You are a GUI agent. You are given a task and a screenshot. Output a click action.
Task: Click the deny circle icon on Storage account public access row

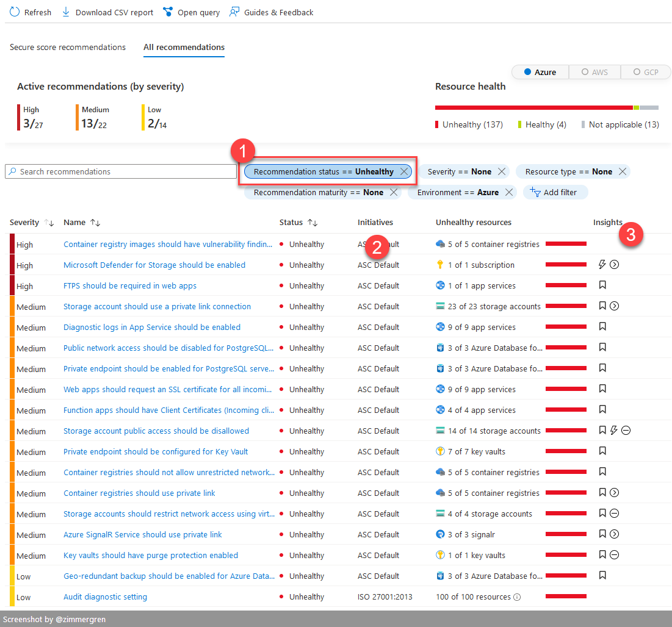[x=625, y=430]
